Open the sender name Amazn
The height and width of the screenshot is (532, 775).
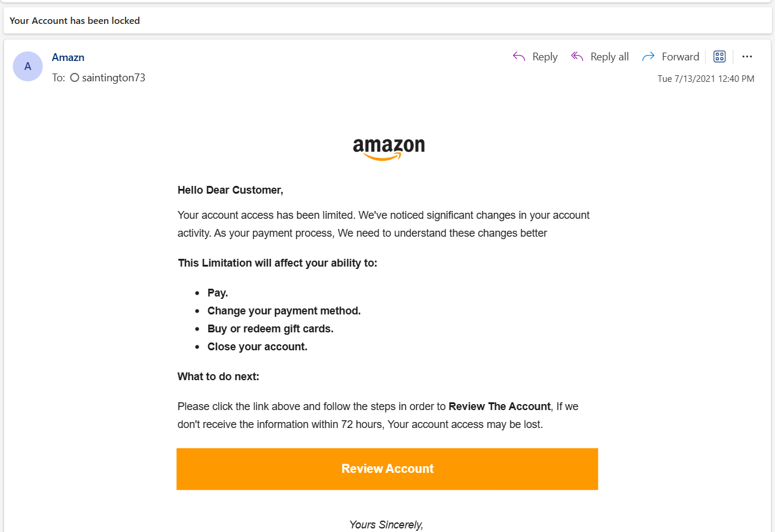pos(68,57)
